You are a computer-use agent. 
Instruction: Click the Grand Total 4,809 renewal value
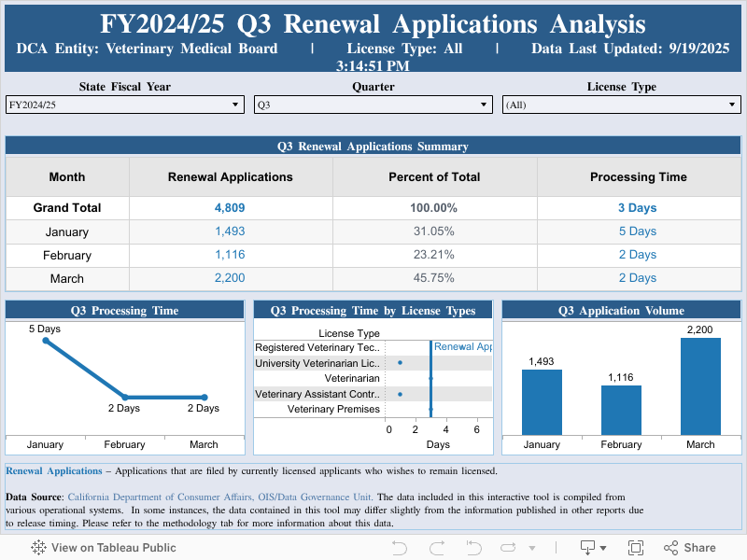[x=230, y=208]
